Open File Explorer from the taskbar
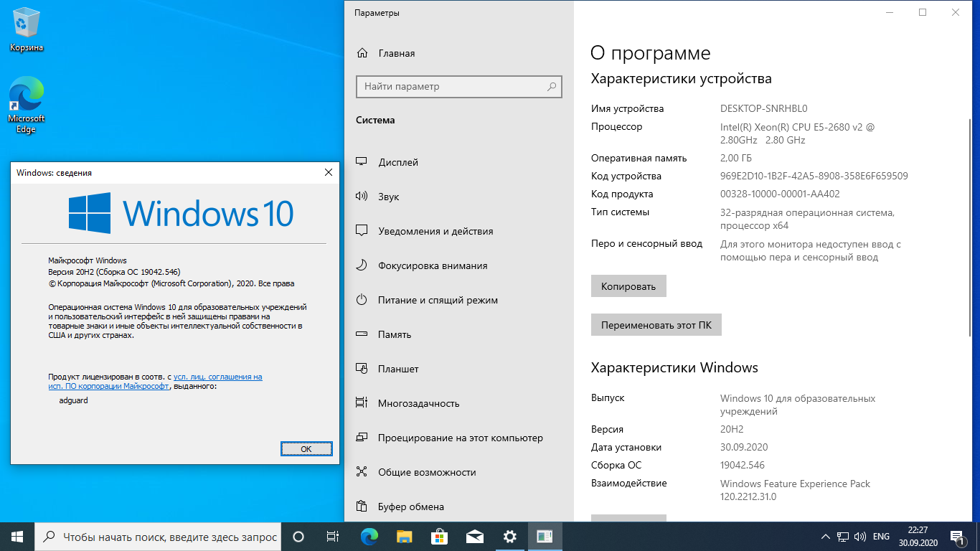980x551 pixels. coord(404,537)
